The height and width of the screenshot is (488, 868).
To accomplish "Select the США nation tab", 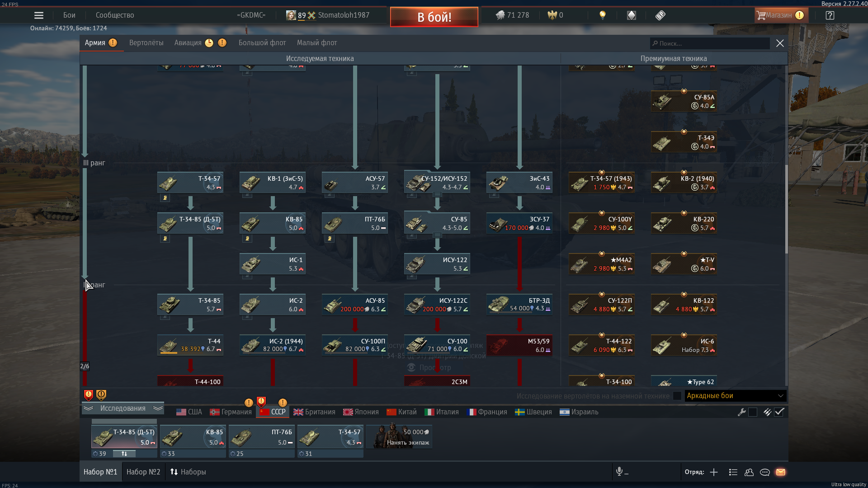I will (189, 412).
